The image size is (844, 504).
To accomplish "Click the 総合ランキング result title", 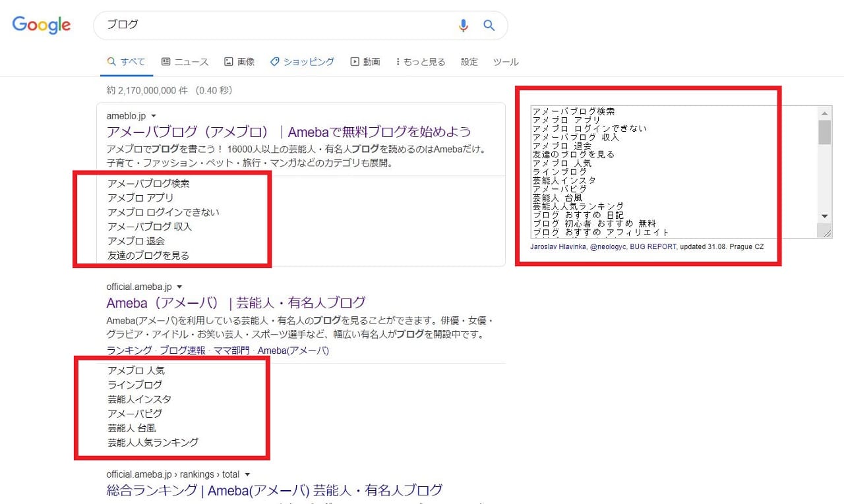I will [x=274, y=490].
